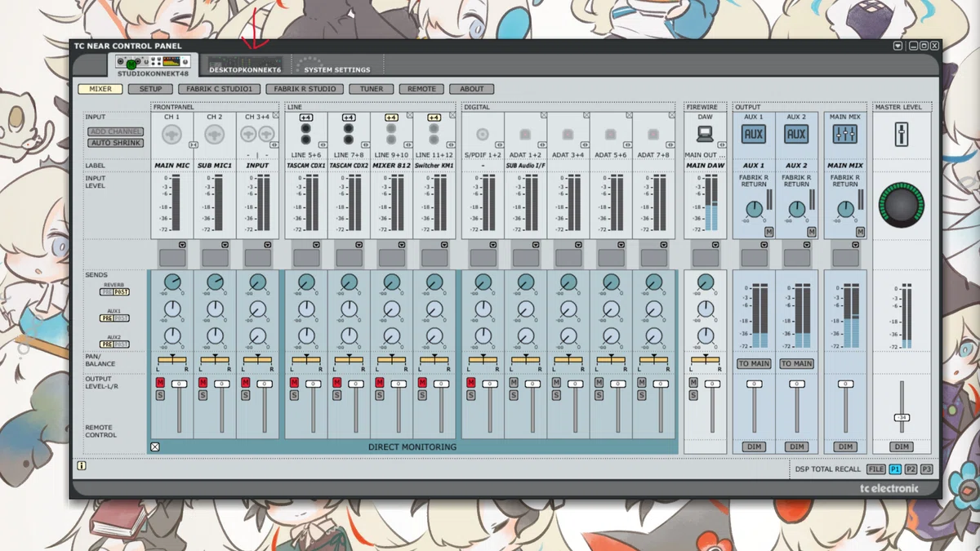Click the DSP Total Recall FILE button

875,469
